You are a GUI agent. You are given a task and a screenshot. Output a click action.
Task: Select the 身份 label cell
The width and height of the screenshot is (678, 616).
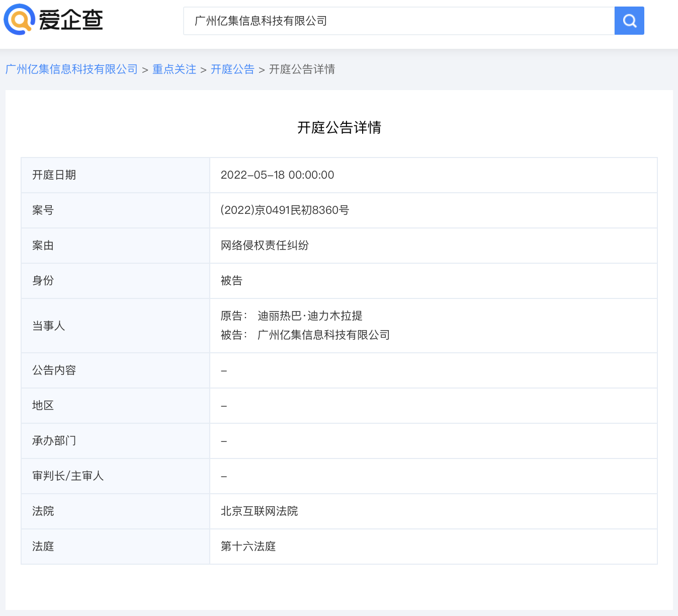click(115, 281)
